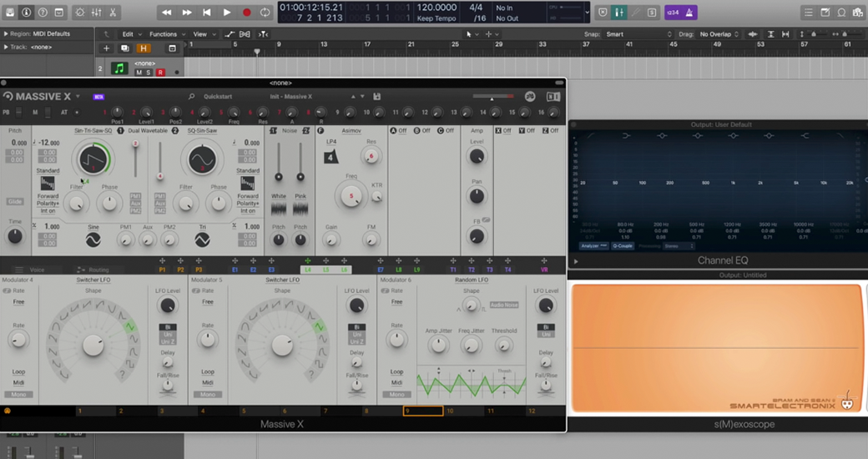Open the List Editors icon
The height and width of the screenshot is (459, 868).
[x=809, y=13]
